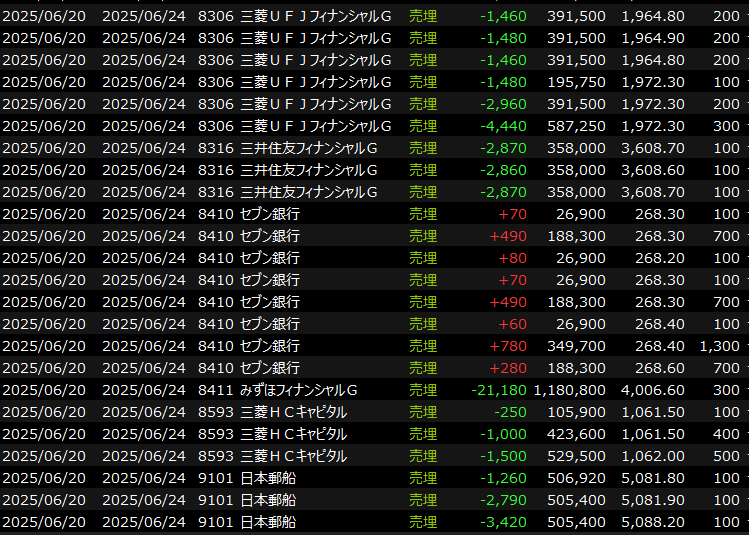Select the 506,920 日本郵船 amount

577,478
